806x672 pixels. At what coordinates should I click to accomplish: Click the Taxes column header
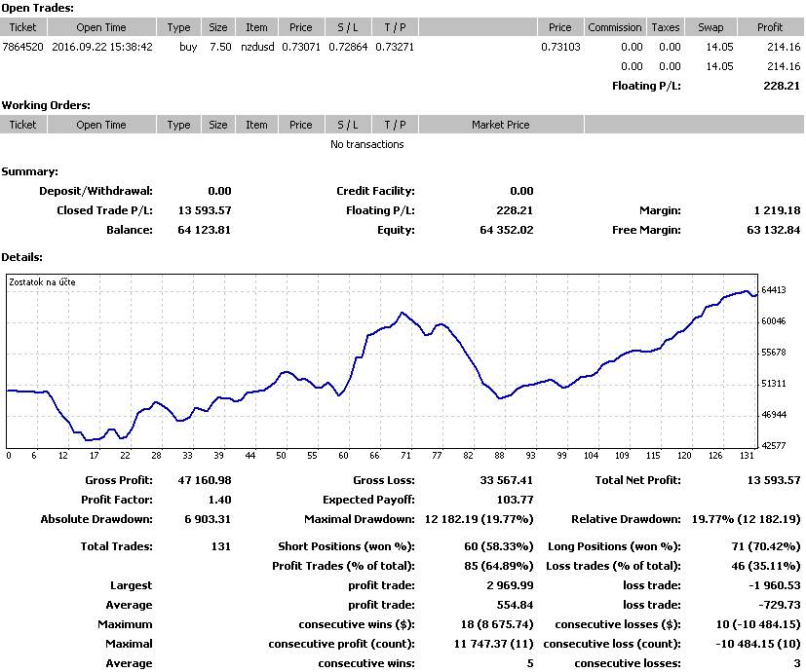665,27
